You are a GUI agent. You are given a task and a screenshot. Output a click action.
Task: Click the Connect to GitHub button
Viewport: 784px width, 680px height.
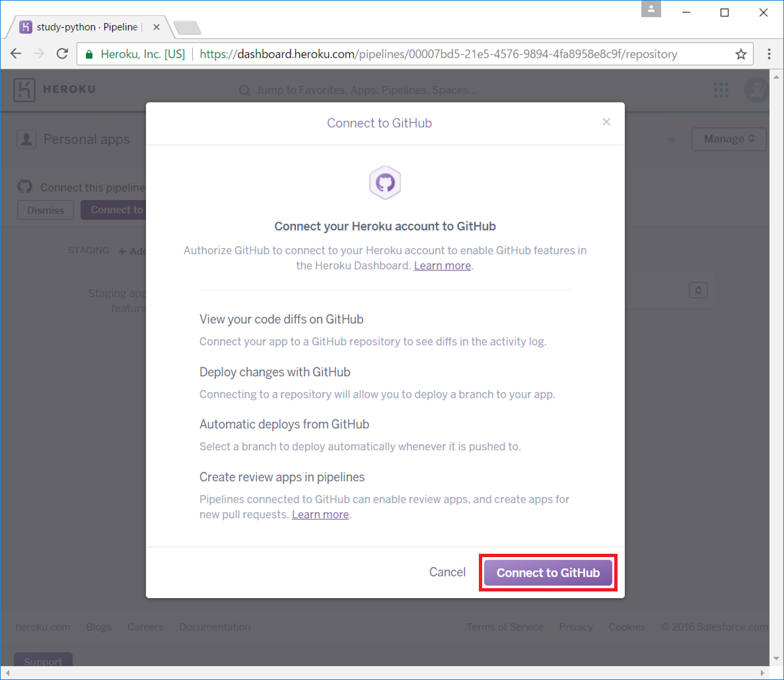coord(548,573)
